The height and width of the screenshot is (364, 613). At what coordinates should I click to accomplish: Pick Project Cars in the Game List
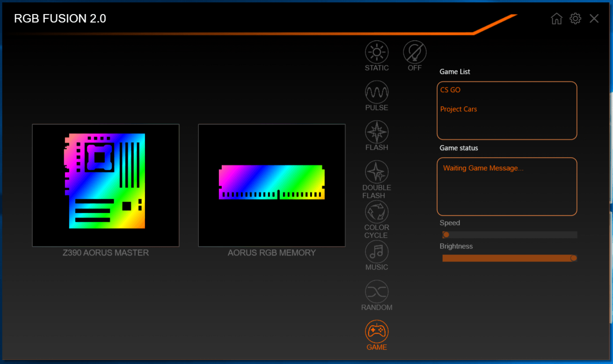[459, 109]
